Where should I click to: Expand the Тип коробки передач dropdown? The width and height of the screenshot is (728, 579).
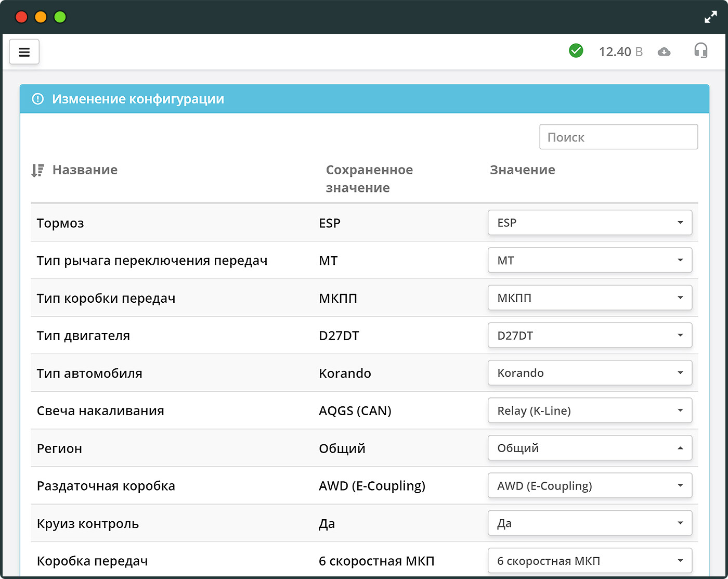590,298
